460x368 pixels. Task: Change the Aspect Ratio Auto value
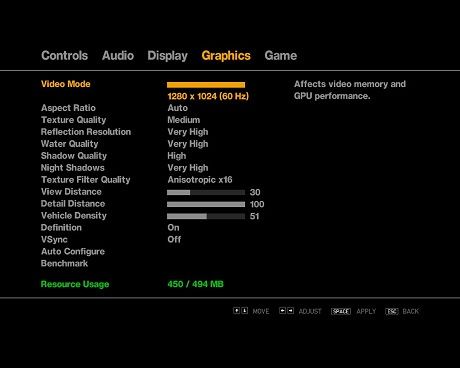[x=178, y=108]
